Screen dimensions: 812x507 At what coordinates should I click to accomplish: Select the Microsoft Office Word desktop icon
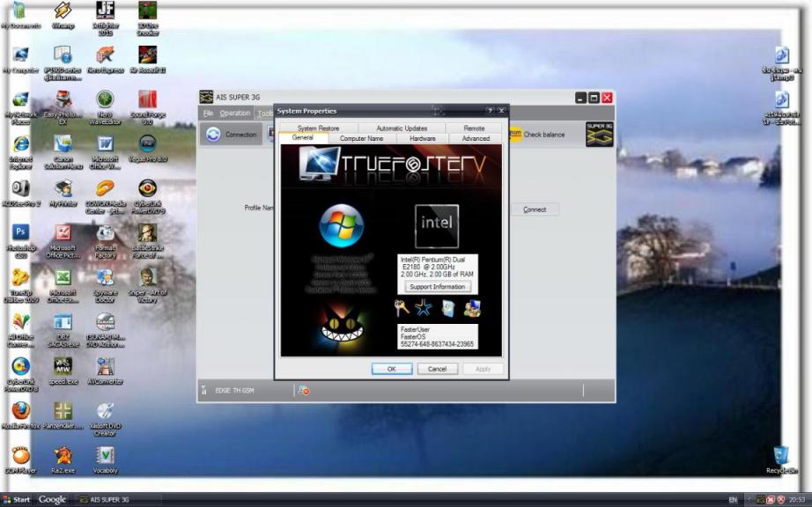105,152
